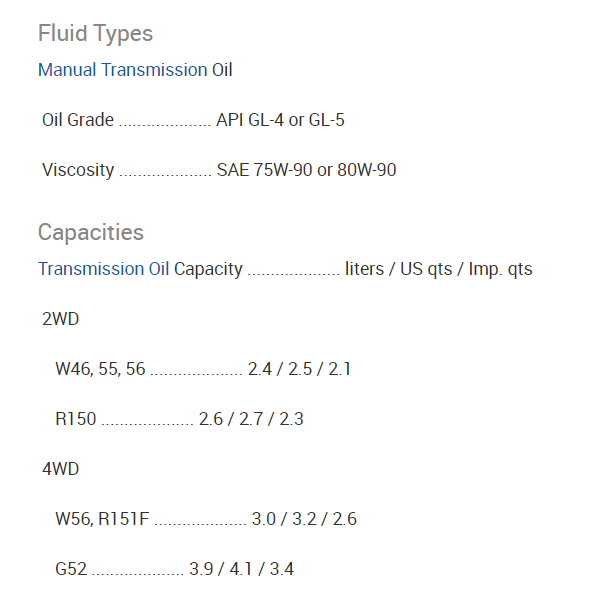
Task: Click the "Capacities" heading
Action: coord(91,232)
